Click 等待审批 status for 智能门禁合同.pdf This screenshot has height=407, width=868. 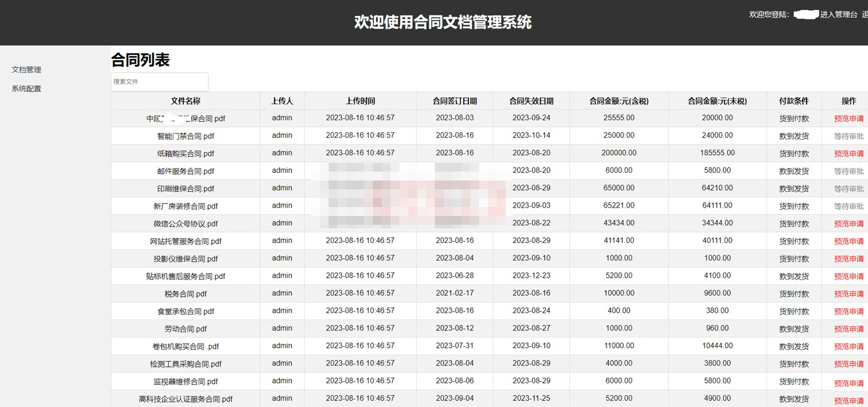pos(849,136)
